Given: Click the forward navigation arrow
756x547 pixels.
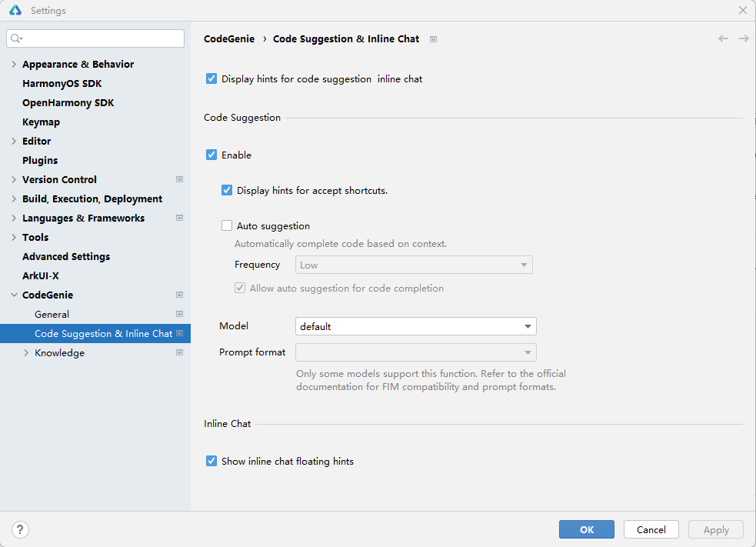Looking at the screenshot, I should pyautogui.click(x=744, y=38).
